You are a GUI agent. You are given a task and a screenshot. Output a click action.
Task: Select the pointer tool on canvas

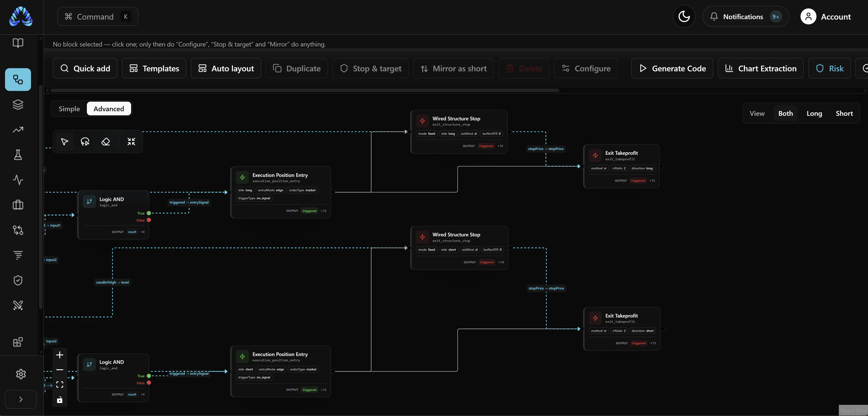pyautogui.click(x=64, y=142)
